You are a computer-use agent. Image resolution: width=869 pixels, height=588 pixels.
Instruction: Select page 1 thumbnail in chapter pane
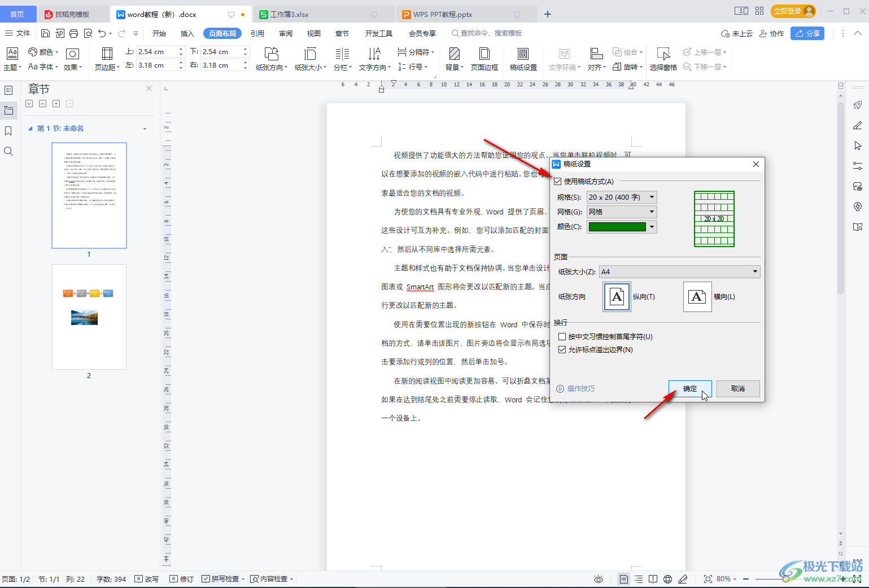pyautogui.click(x=89, y=195)
